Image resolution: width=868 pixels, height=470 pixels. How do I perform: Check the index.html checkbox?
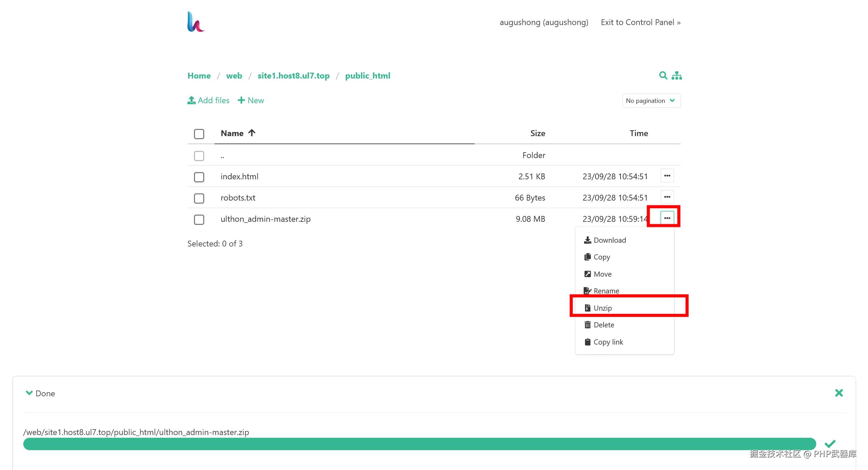click(x=199, y=177)
